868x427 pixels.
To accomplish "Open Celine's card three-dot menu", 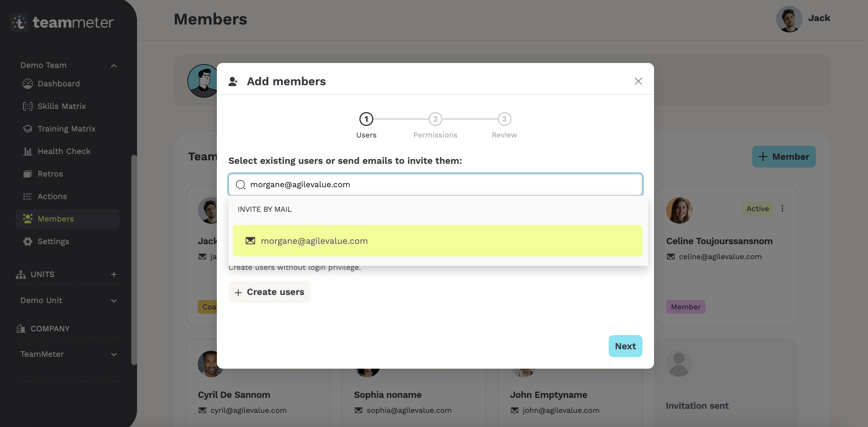I will click(x=782, y=209).
